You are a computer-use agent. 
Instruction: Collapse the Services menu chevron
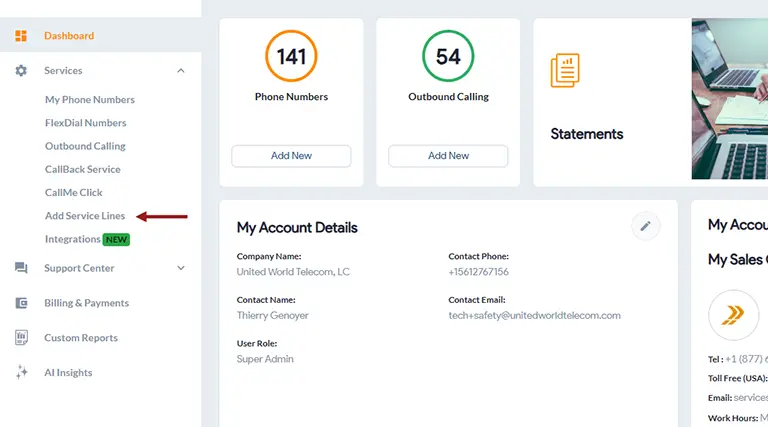click(181, 71)
